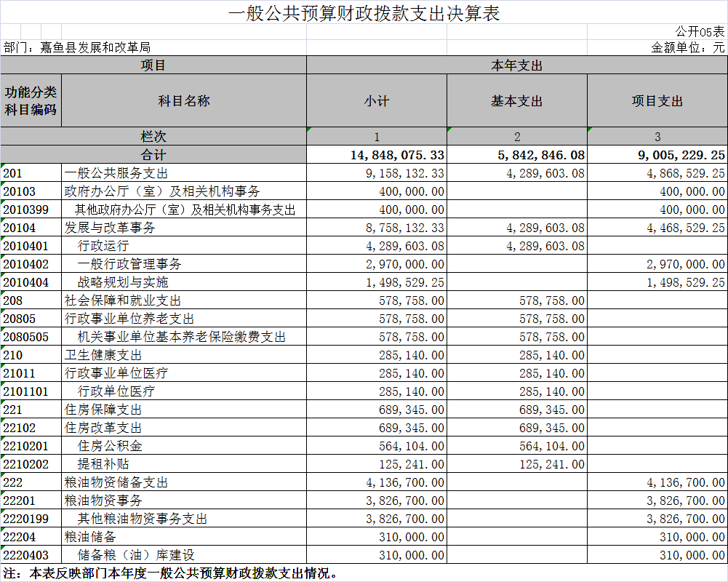Click the 栏次 row label
This screenshot has height=582, width=728.
click(x=153, y=136)
